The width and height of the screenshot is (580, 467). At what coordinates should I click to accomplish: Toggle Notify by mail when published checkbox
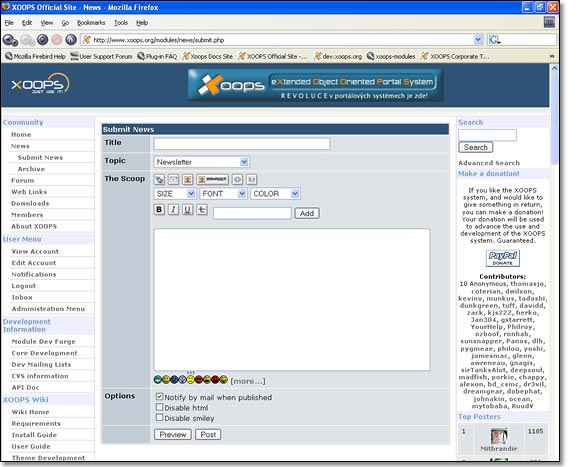click(x=159, y=397)
